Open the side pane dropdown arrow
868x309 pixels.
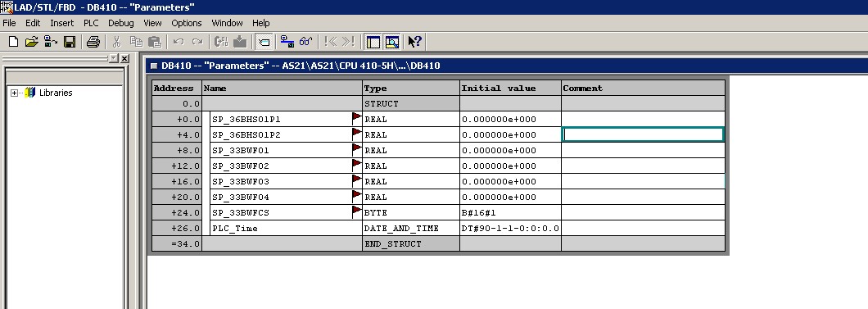[x=114, y=58]
